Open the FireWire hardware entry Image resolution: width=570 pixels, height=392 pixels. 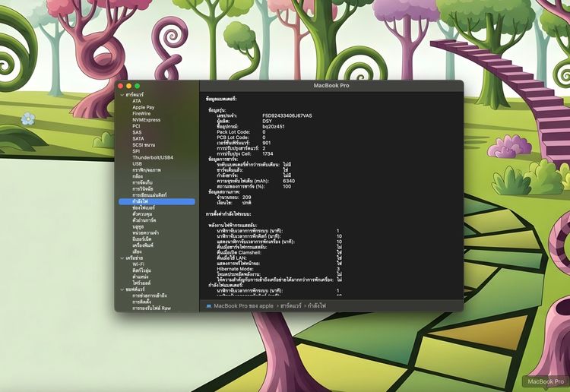coord(141,113)
